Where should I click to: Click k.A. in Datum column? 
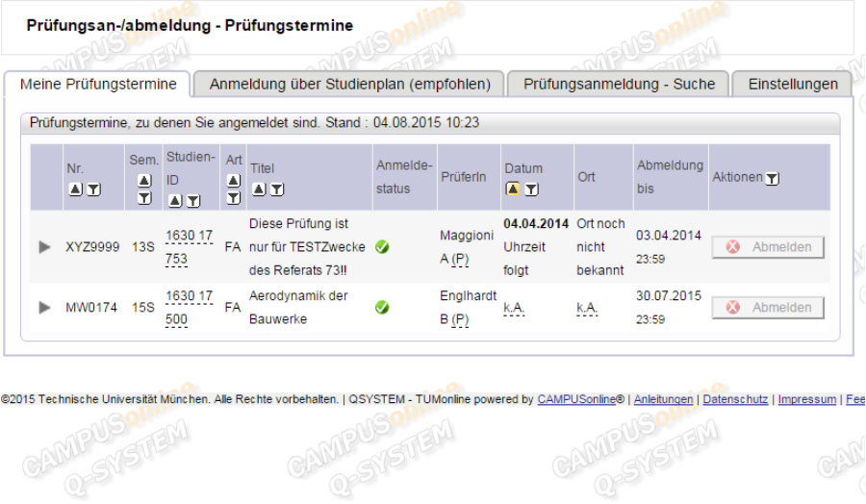click(x=514, y=308)
